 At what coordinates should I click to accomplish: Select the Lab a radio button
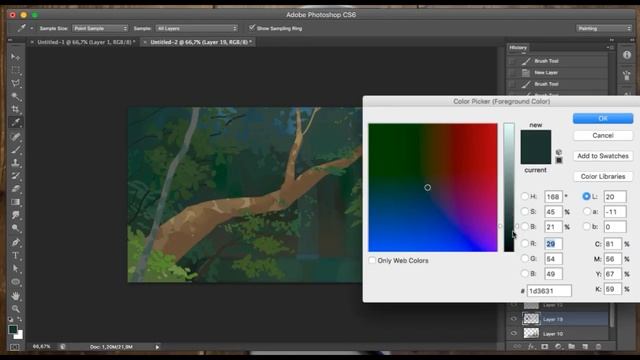587,211
